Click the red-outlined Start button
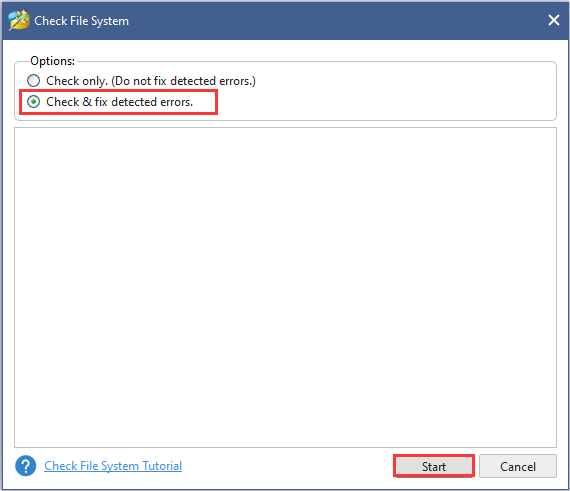The height and width of the screenshot is (491, 570). (x=434, y=466)
